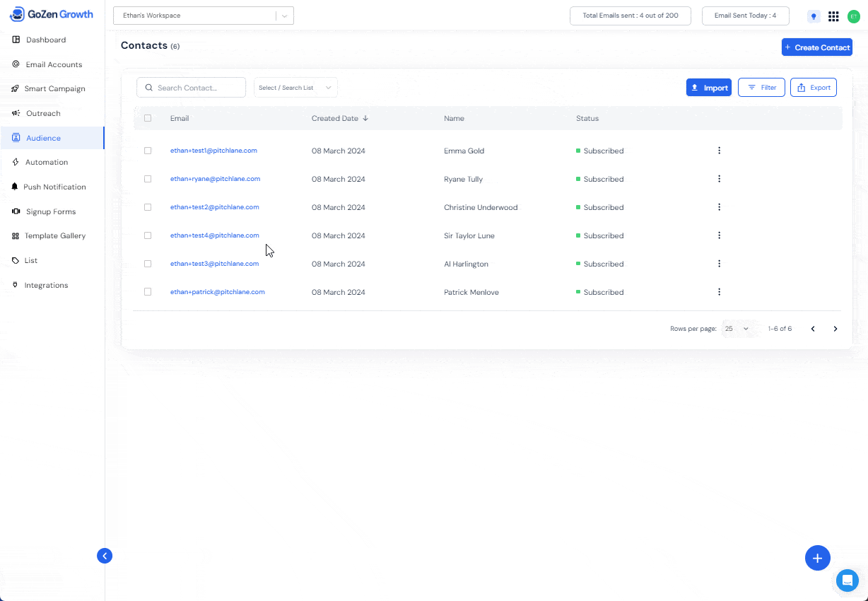Click the Name column header
The width and height of the screenshot is (868, 601).
[x=454, y=118]
